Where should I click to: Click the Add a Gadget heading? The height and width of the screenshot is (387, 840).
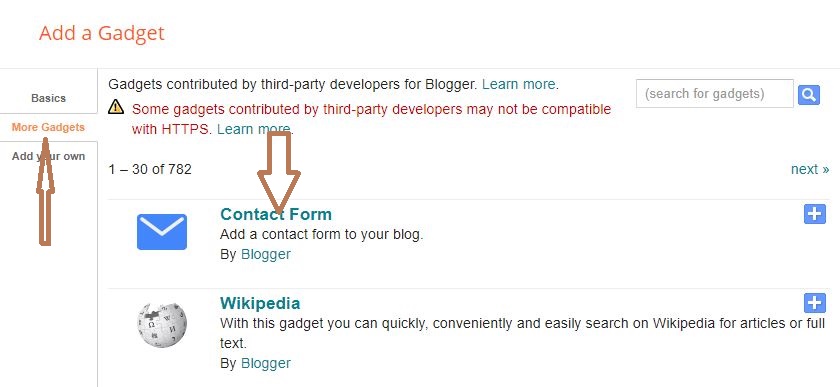coord(102,33)
